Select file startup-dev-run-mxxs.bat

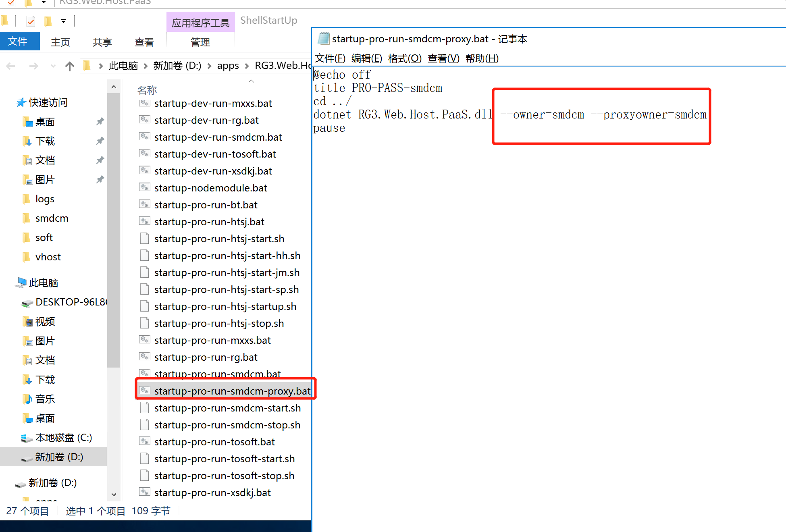[x=213, y=103]
